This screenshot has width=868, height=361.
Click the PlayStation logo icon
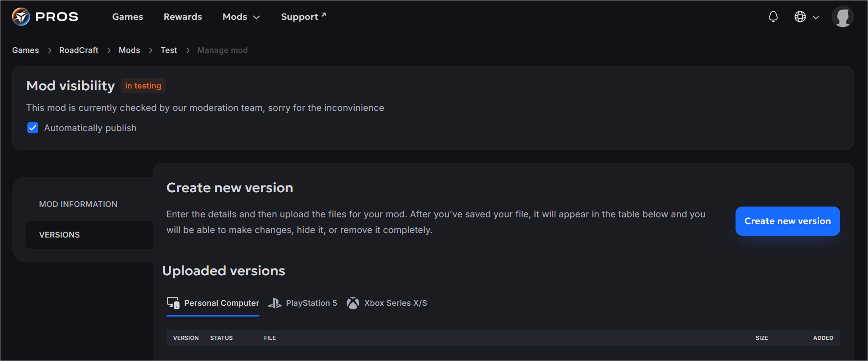pos(275,304)
